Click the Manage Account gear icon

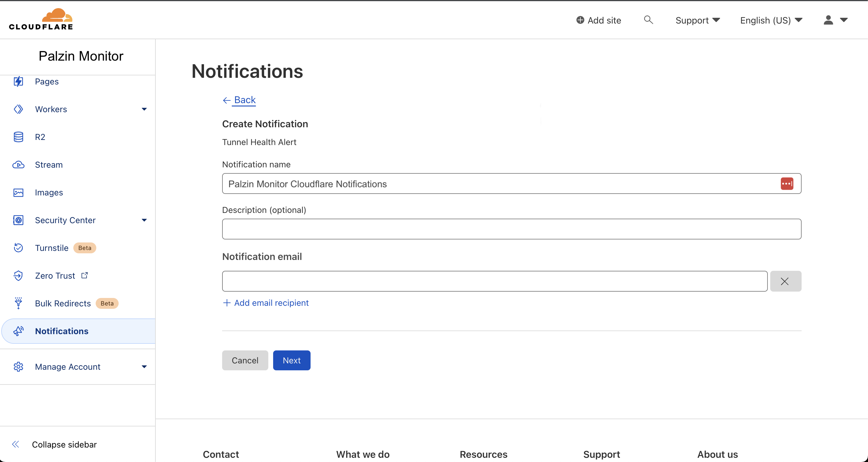[x=18, y=367]
